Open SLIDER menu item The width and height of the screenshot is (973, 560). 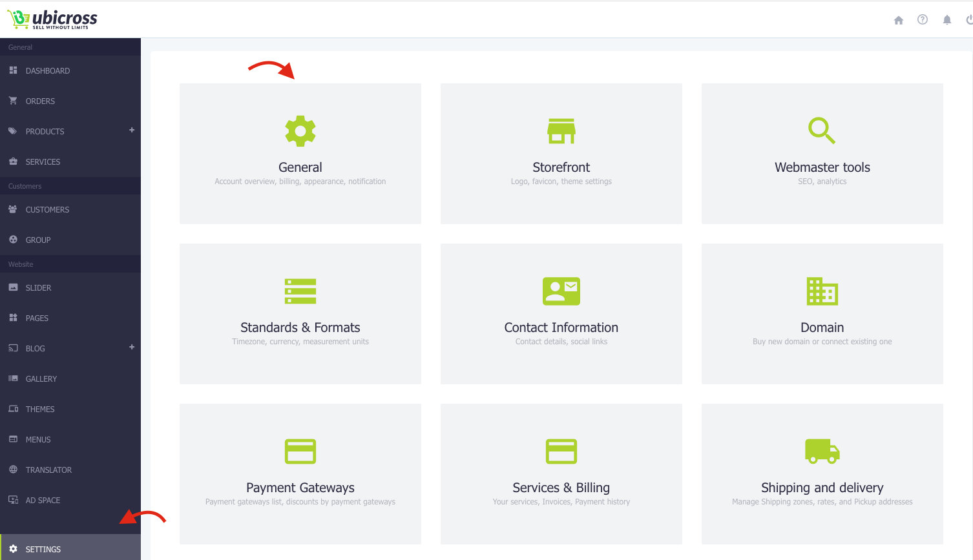(38, 288)
